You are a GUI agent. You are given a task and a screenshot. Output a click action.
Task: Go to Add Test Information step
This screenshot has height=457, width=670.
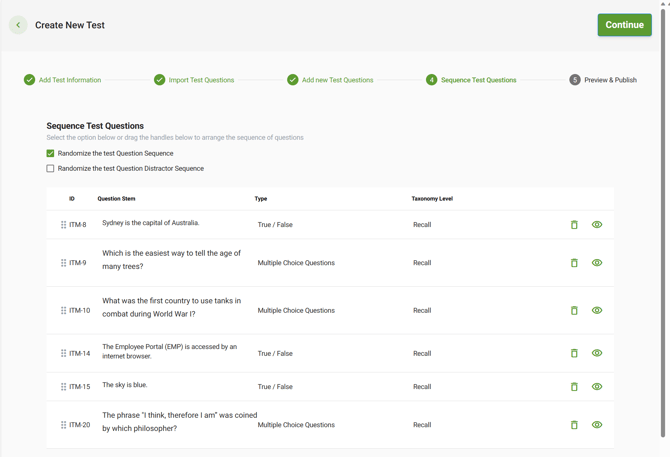(69, 80)
